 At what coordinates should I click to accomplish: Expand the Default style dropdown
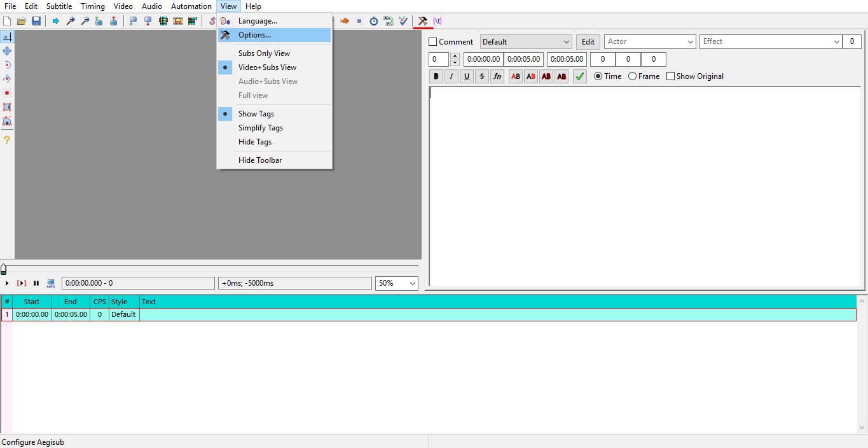[566, 42]
